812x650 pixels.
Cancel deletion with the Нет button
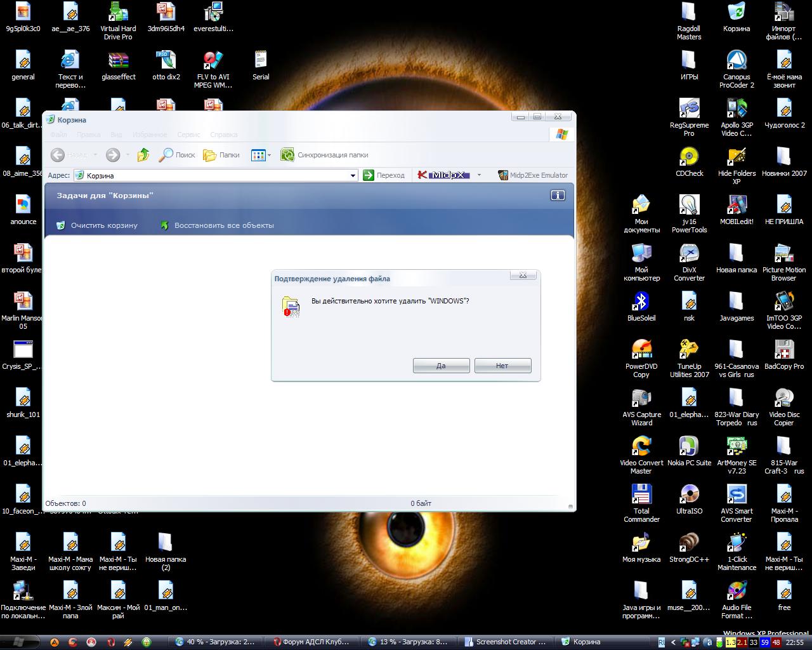coord(502,366)
